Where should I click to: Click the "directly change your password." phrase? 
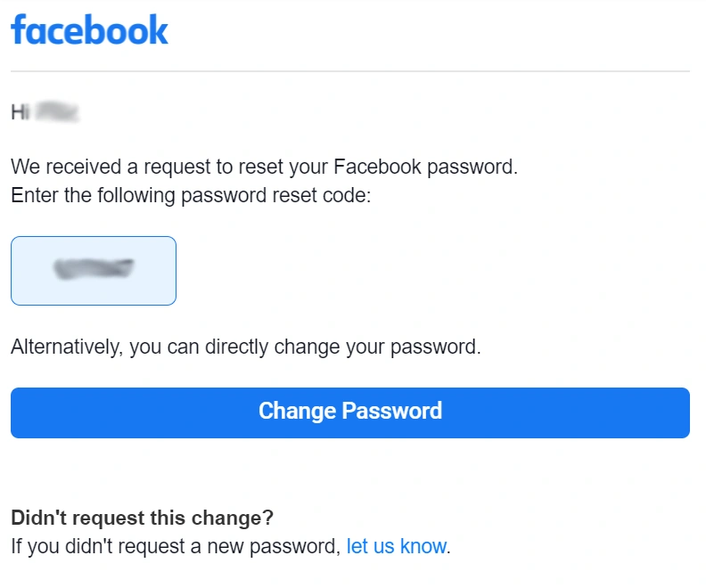click(343, 347)
